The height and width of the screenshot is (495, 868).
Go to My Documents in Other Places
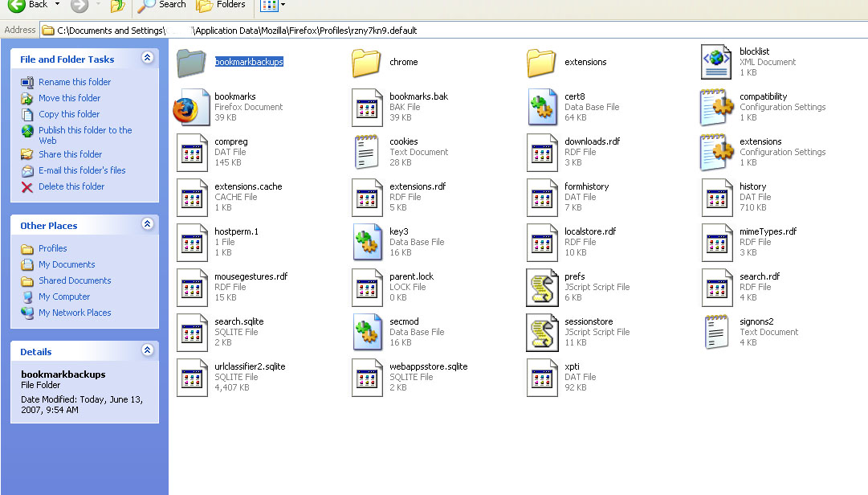67,264
